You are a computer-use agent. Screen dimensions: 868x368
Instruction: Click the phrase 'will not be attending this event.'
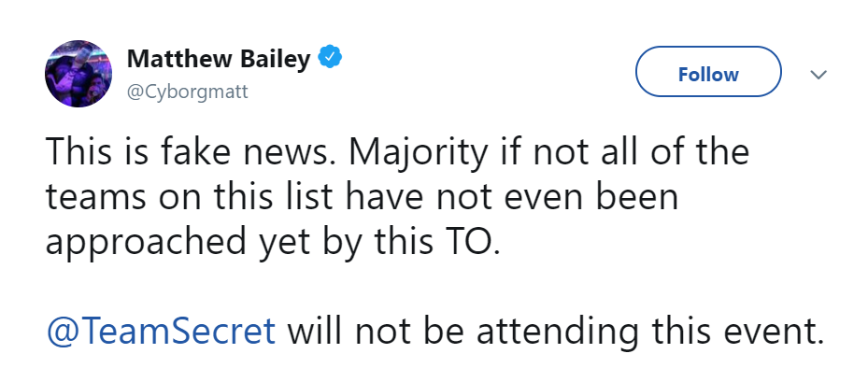click(x=555, y=331)
